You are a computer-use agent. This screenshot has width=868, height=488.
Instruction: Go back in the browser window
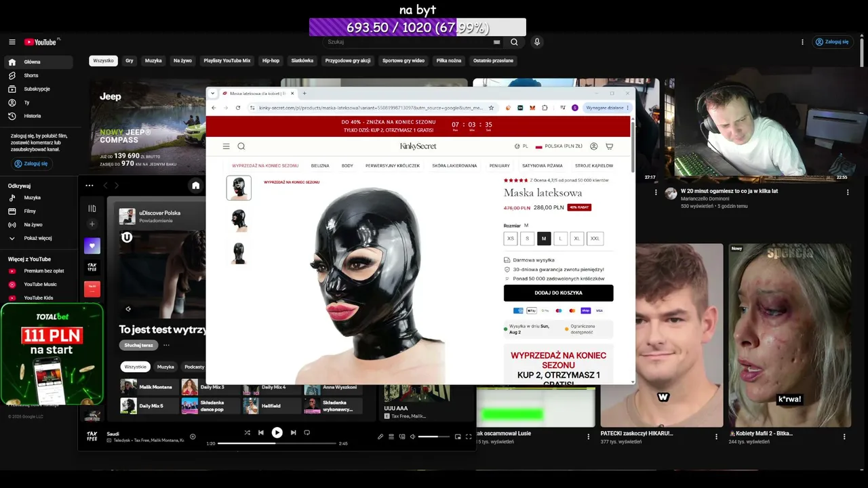214,108
